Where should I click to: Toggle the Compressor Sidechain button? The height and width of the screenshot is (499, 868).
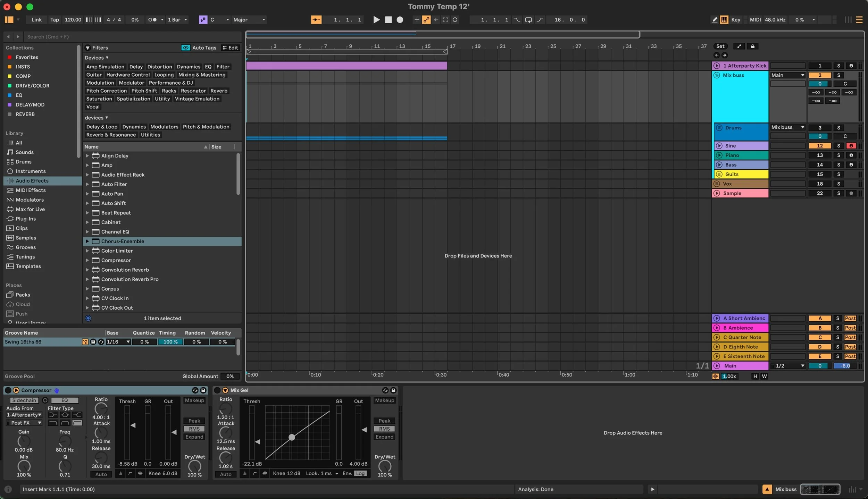[24, 400]
